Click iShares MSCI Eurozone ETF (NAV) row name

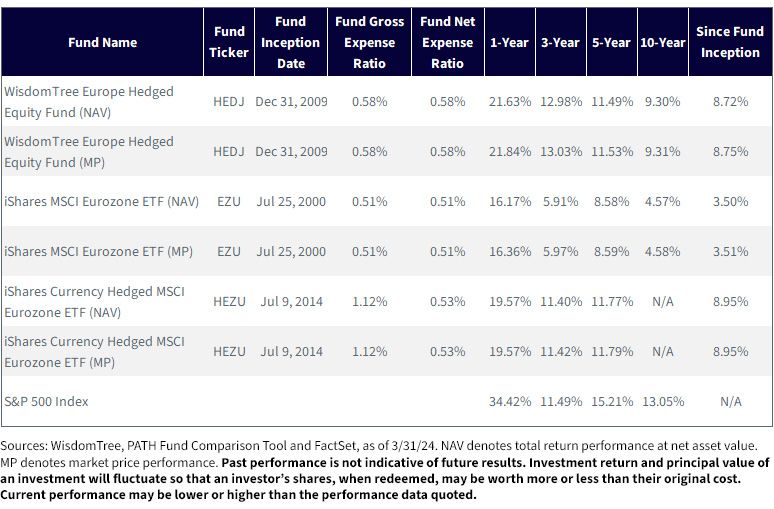(x=102, y=201)
